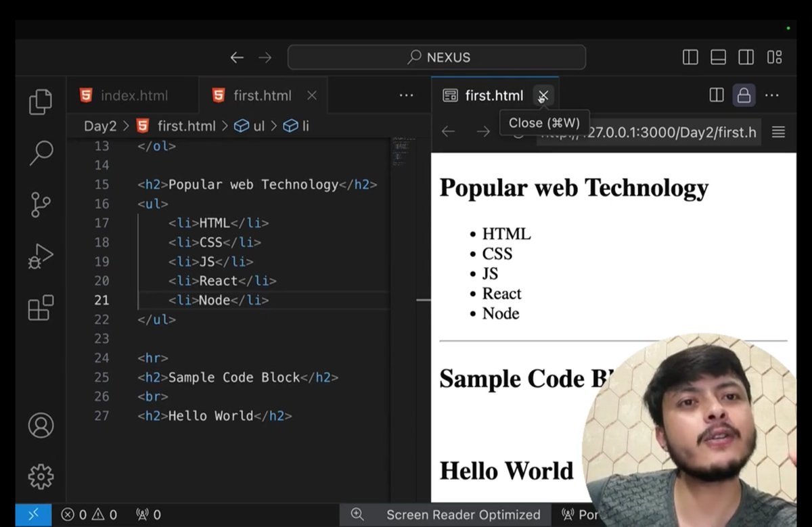Select Day2 breadcrumb folder
Viewport: 812px width, 527px height.
tap(100, 126)
